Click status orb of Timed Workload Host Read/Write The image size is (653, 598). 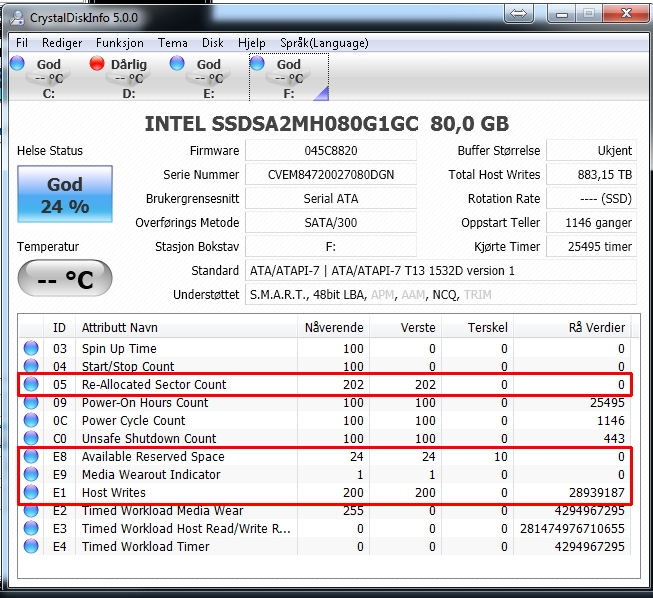click(x=31, y=528)
